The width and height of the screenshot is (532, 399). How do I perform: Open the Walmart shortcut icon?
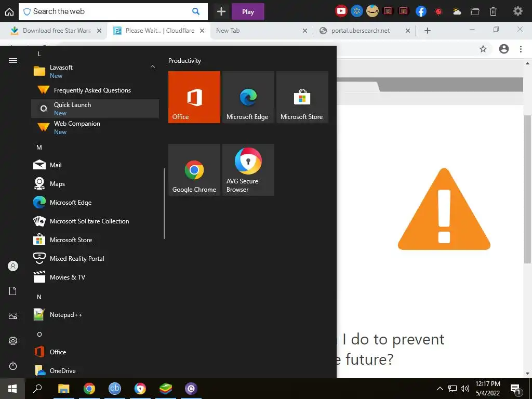pyautogui.click(x=356, y=11)
